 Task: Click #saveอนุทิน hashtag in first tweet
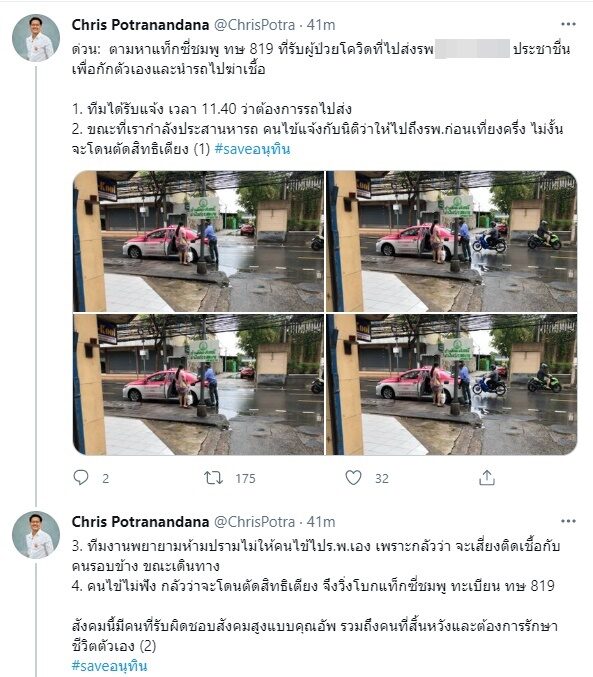[252, 149]
